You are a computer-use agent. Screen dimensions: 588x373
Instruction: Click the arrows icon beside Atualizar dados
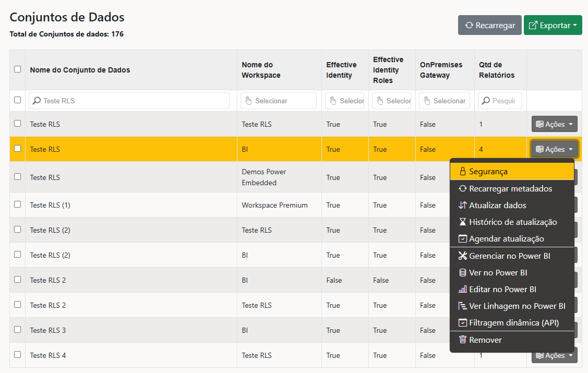[x=463, y=205]
